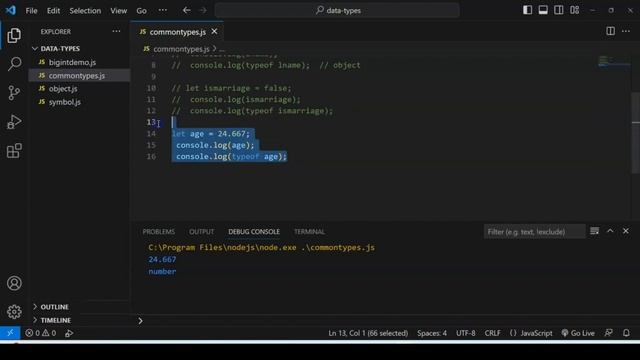Image resolution: width=640 pixels, height=360 pixels.
Task: Switch to the Problems panel tab
Action: click(x=158, y=231)
